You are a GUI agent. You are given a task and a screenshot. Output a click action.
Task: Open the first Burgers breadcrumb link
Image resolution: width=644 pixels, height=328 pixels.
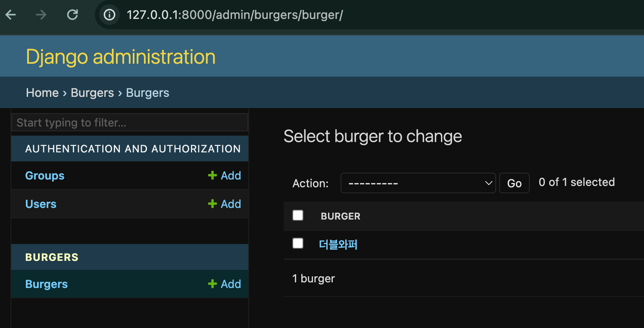pos(92,93)
